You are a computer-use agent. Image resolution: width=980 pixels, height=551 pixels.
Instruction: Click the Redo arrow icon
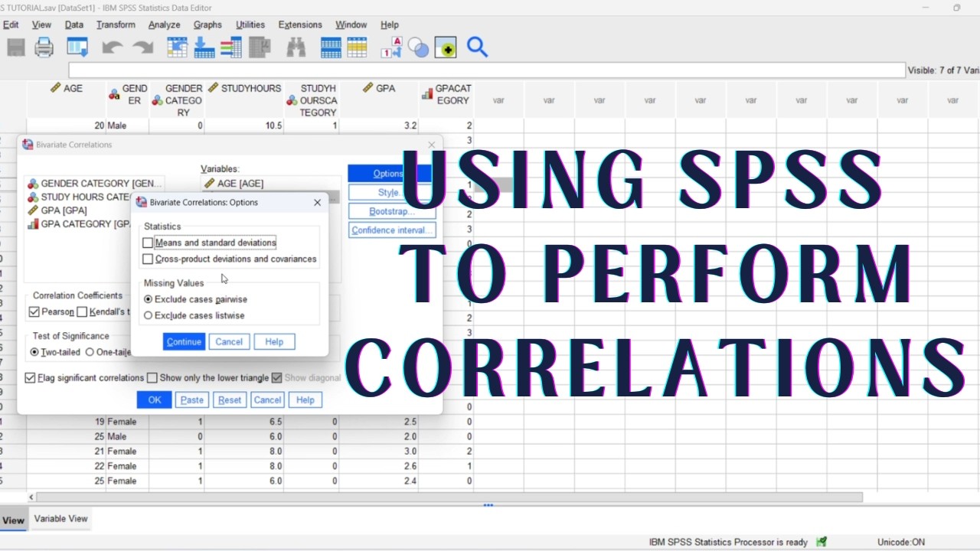point(143,47)
